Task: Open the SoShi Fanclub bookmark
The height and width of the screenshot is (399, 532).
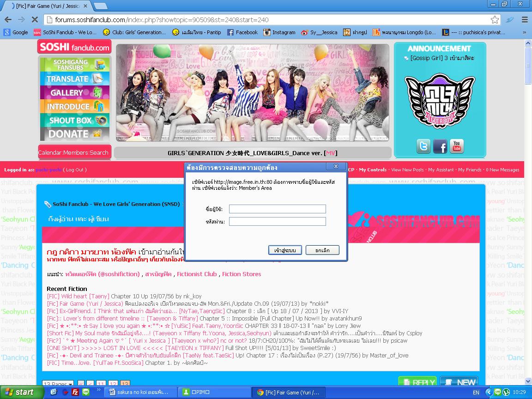Action: [65, 32]
